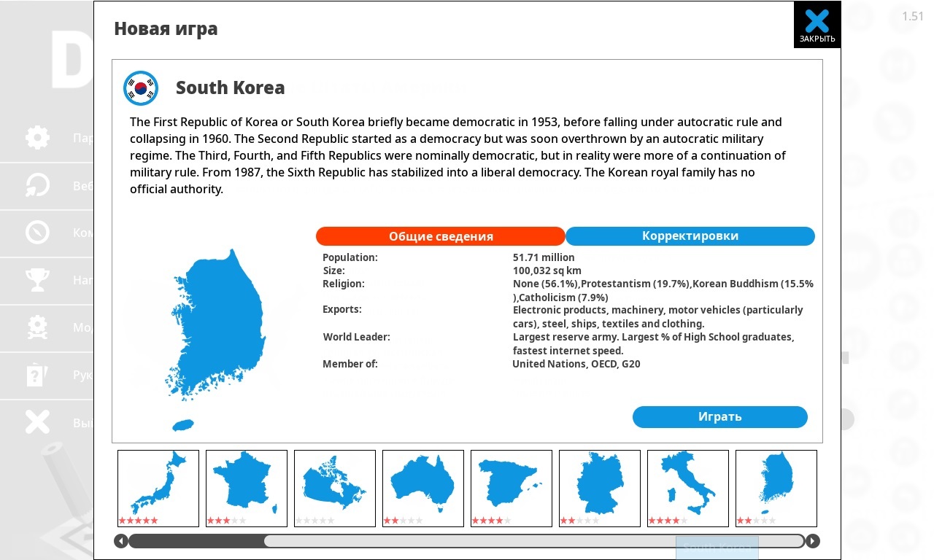Pick the Canada map thumbnail
This screenshot has width=934, height=560.
point(335,489)
